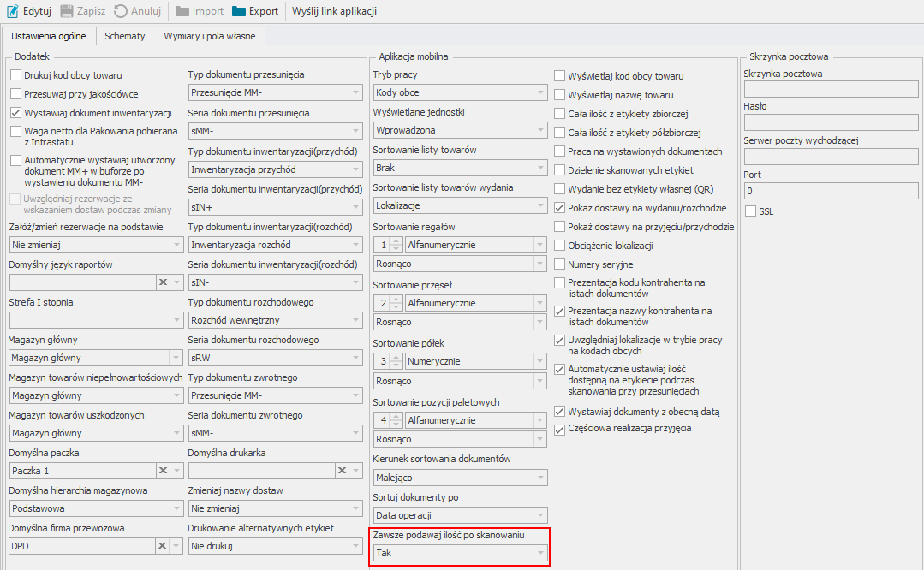This screenshot has height=570, width=924.
Task: Click the Zapisz floppy disk icon
Action: 66,11
